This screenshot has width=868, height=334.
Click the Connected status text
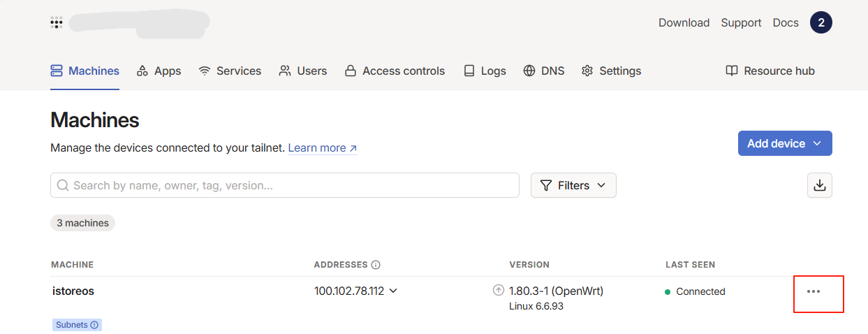(x=700, y=292)
